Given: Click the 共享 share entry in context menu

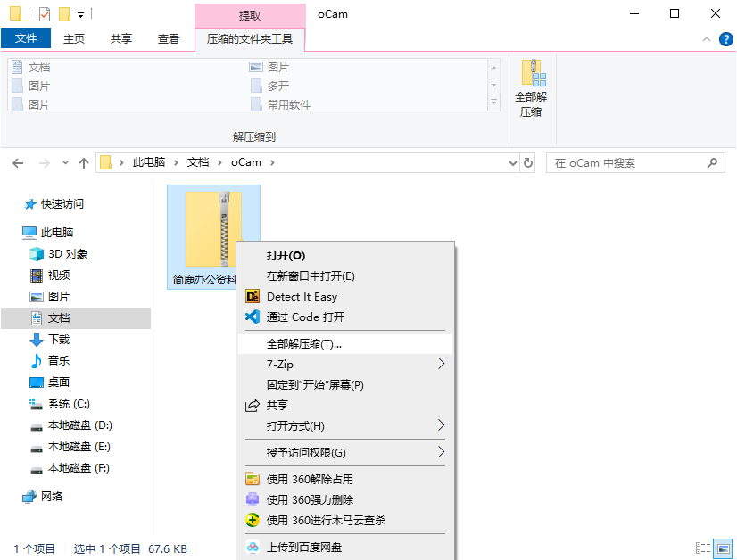Looking at the screenshot, I should [x=284, y=405].
